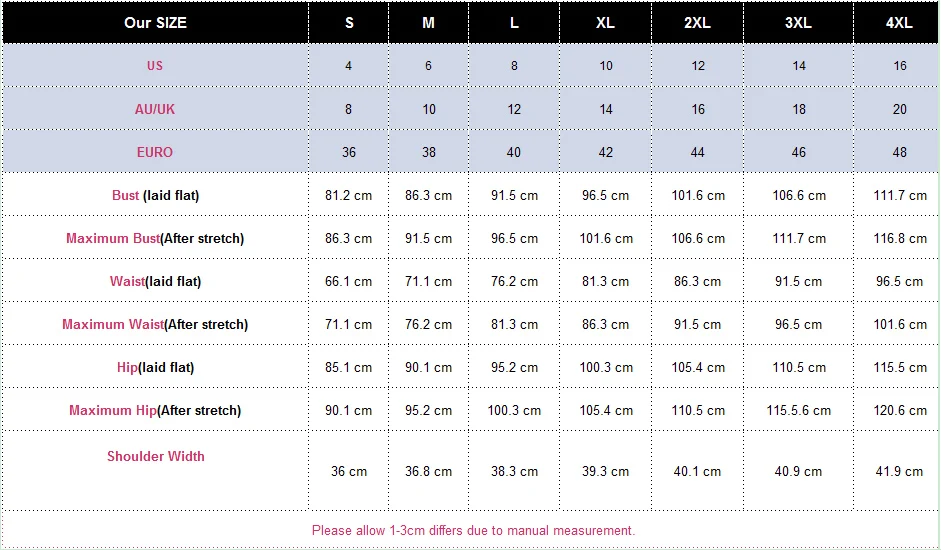This screenshot has width=941, height=550.
Task: Click the AU/UK row label
Action: (x=155, y=109)
